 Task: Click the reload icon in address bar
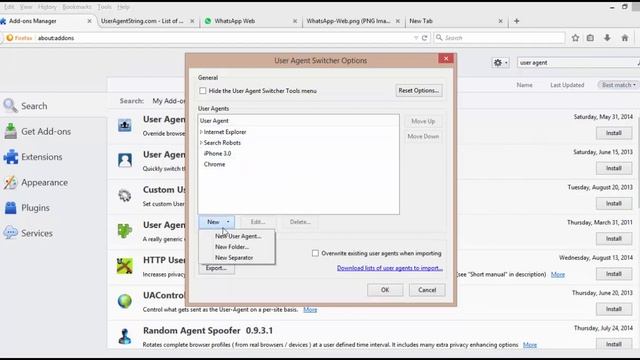tap(424, 38)
